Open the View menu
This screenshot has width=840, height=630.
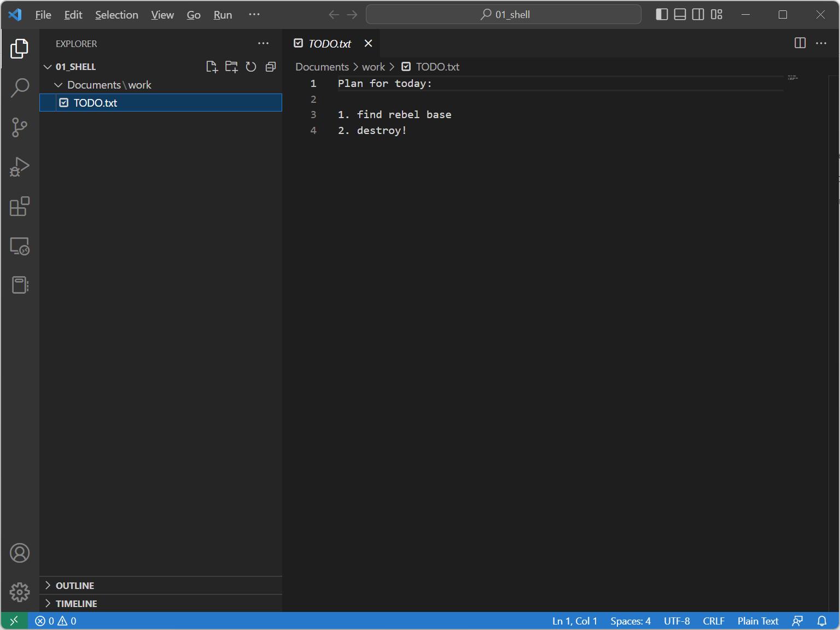coord(162,15)
